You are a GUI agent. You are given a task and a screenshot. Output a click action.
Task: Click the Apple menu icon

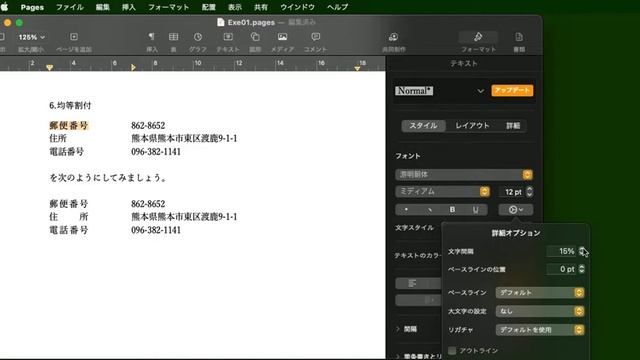(4, 7)
